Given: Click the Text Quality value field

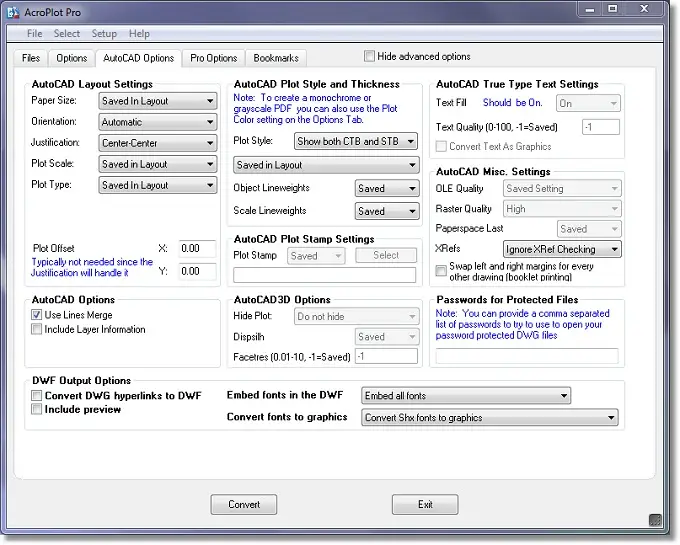Looking at the screenshot, I should pyautogui.click(x=601, y=127).
